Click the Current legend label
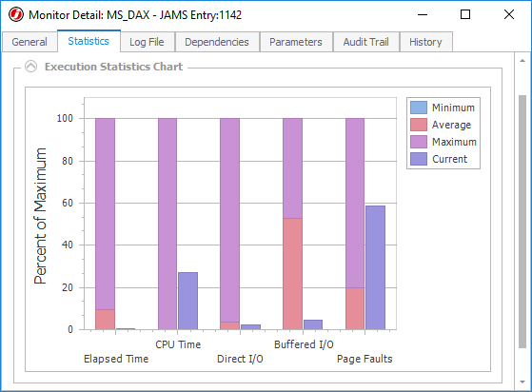 pyautogui.click(x=449, y=159)
